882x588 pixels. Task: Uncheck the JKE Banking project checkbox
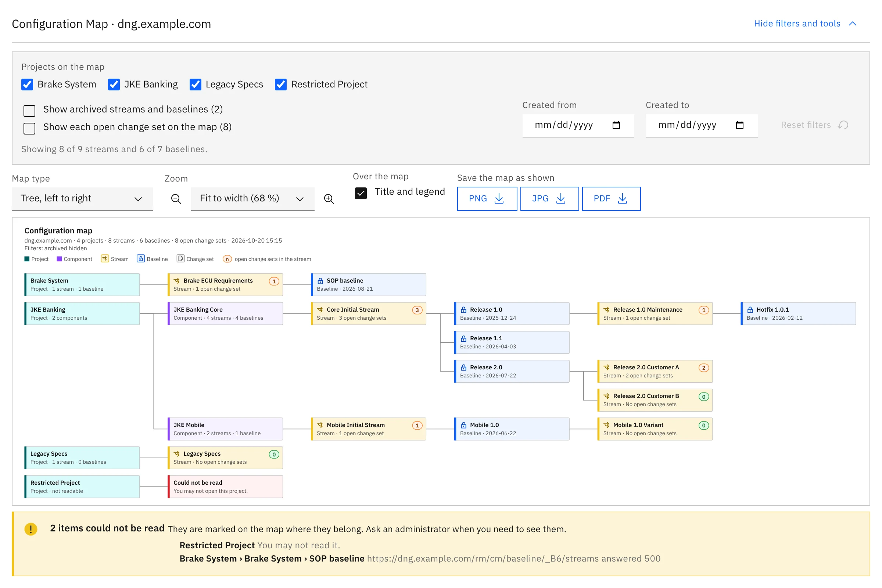tap(114, 85)
